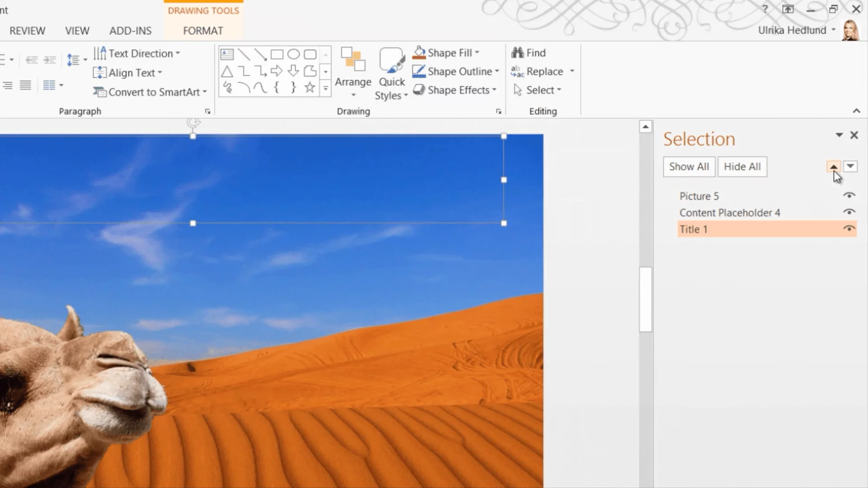The height and width of the screenshot is (488, 868).
Task: Open the REVIEW ribbon tab
Action: 27,31
